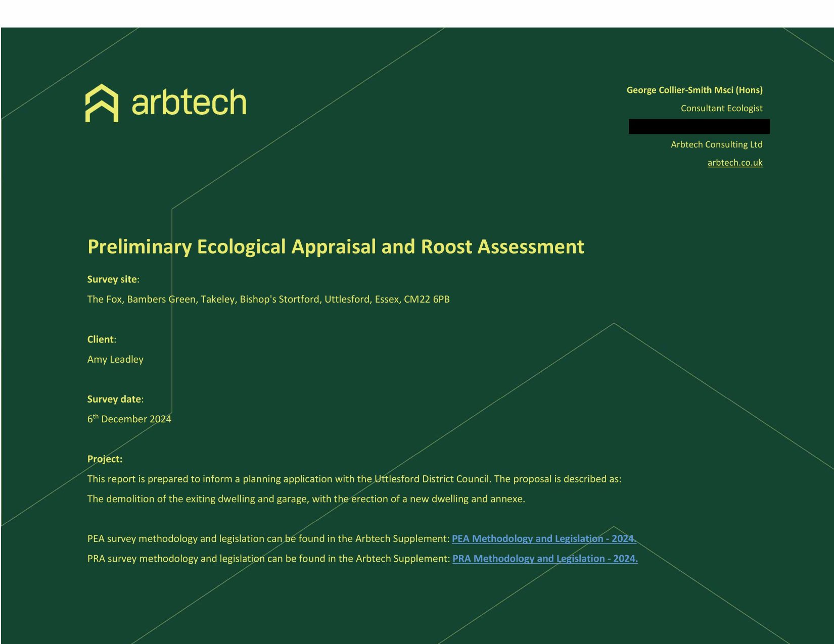Click the 6th December 2024 date
Screen dimensions: 834x644
(x=129, y=419)
